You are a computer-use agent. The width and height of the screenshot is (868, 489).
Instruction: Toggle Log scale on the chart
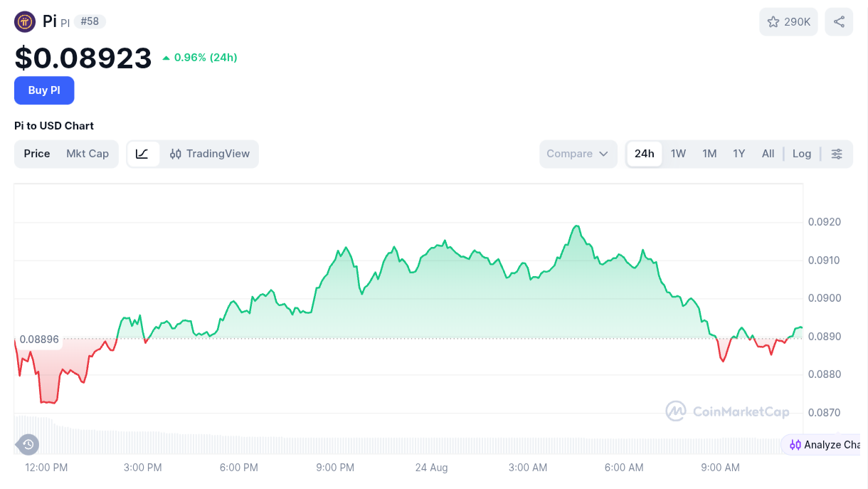coord(802,154)
